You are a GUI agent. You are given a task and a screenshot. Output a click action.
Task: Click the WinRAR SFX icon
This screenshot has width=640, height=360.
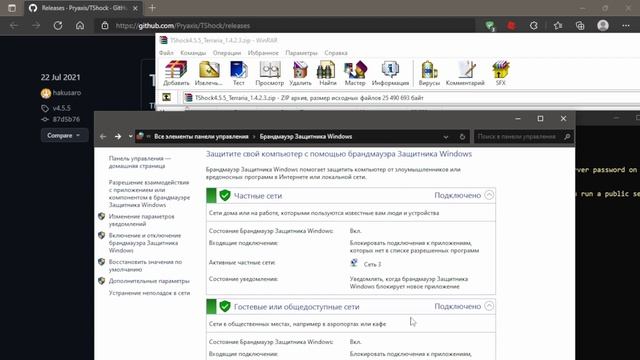click(500, 73)
